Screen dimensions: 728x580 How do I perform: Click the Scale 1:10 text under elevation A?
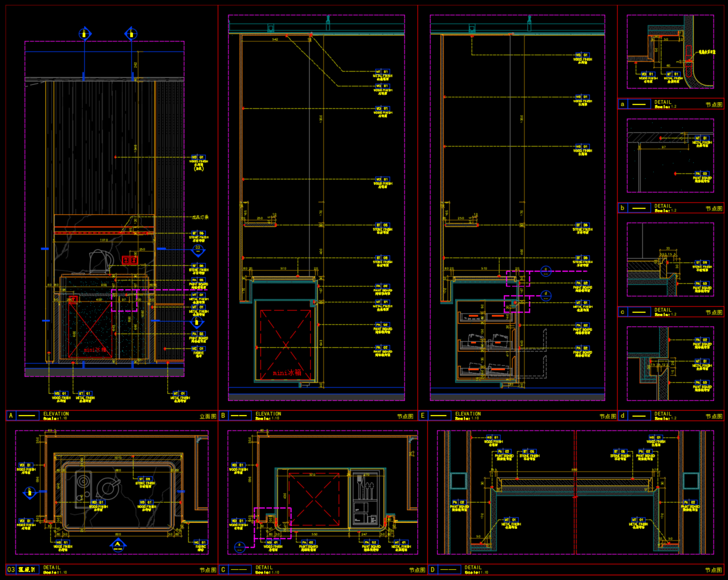[x=55, y=418]
